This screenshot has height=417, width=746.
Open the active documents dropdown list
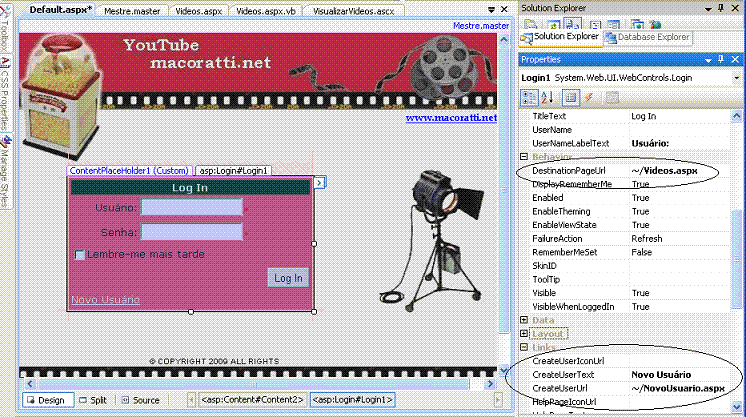coord(491,10)
